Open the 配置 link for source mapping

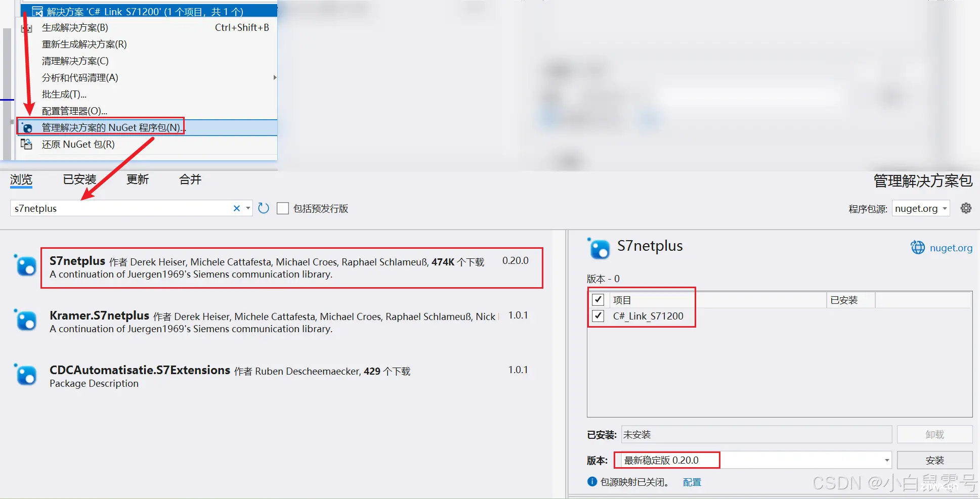pyautogui.click(x=692, y=482)
